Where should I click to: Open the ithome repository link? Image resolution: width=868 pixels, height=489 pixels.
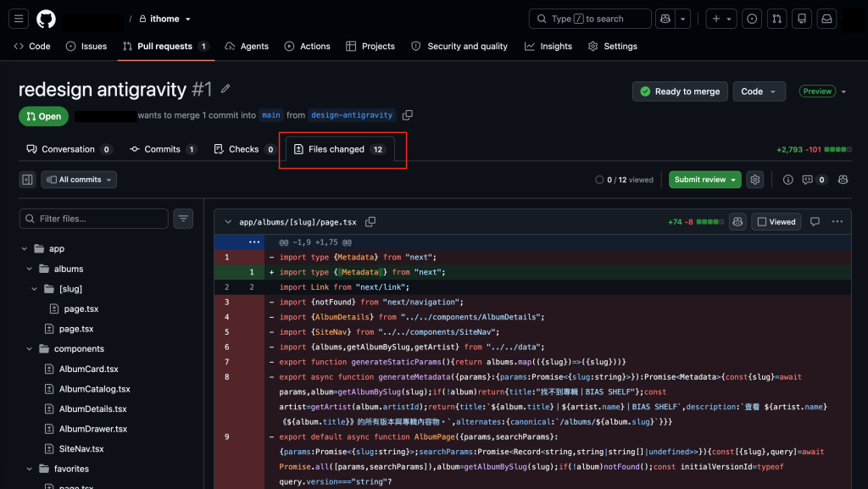(x=164, y=19)
